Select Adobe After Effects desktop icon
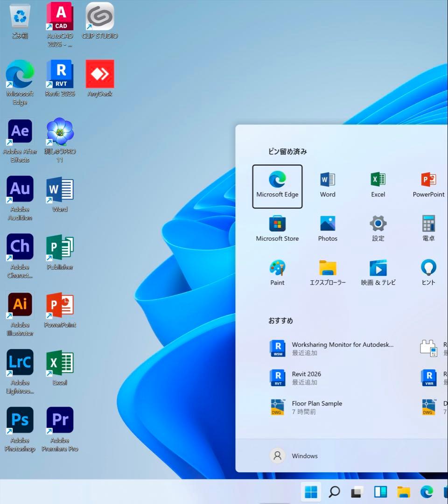448x504 pixels. point(20,133)
